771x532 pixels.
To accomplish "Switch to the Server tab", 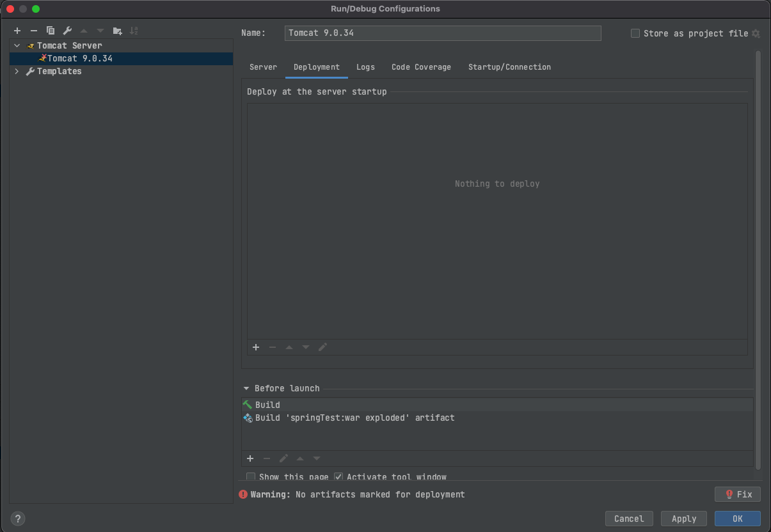I will coord(263,67).
